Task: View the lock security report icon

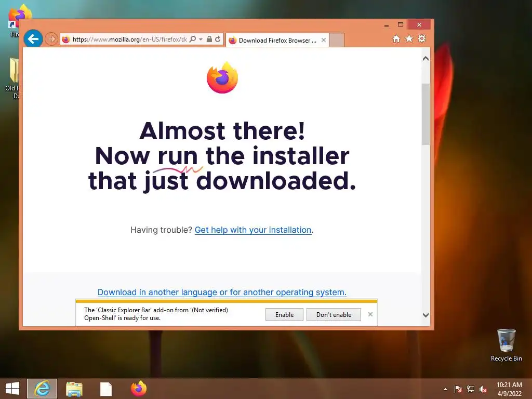Action: pos(209,39)
